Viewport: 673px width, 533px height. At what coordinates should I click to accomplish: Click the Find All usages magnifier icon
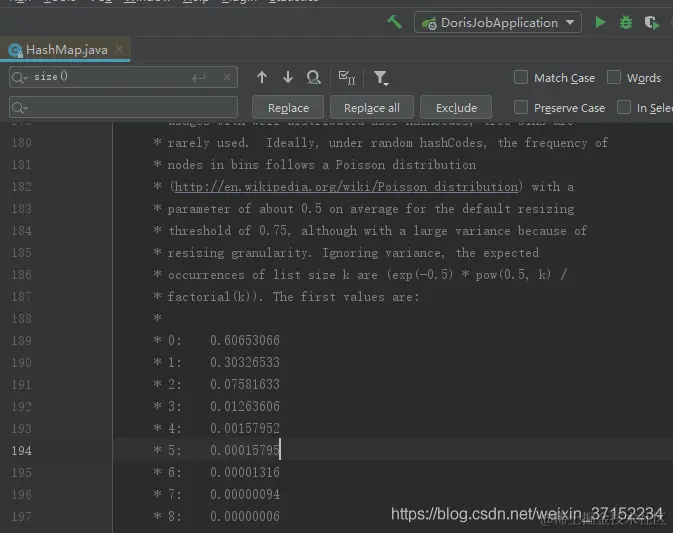(x=314, y=77)
